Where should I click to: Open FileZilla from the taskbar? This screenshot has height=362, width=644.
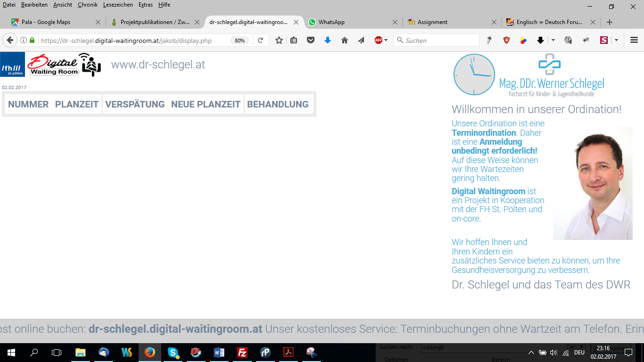242,353
